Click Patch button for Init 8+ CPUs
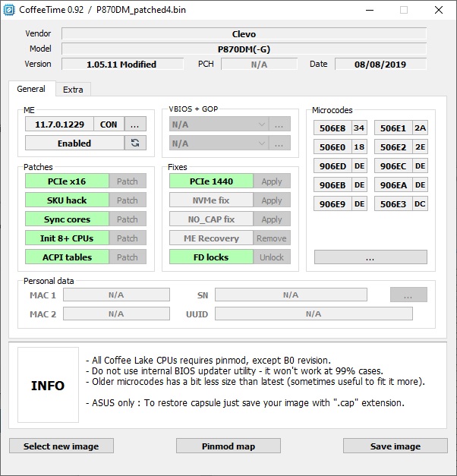 pyautogui.click(x=128, y=238)
